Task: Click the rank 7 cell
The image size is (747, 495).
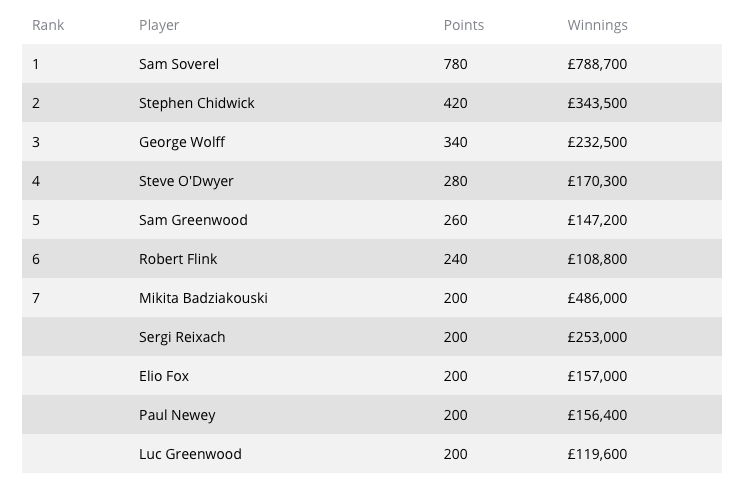Action: pos(36,298)
